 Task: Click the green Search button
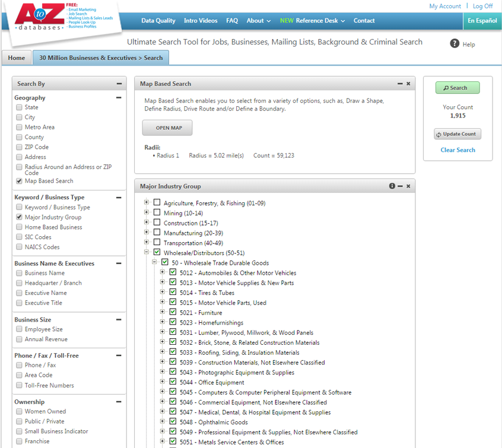[x=457, y=88]
